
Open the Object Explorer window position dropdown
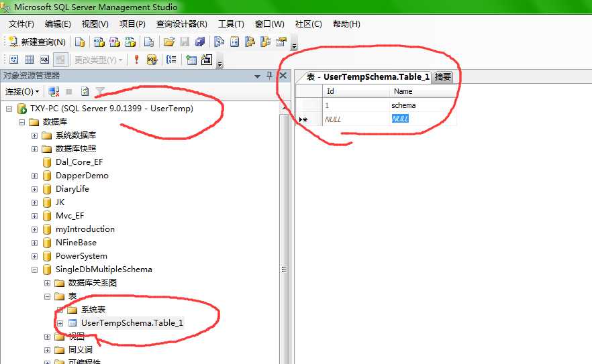(258, 76)
